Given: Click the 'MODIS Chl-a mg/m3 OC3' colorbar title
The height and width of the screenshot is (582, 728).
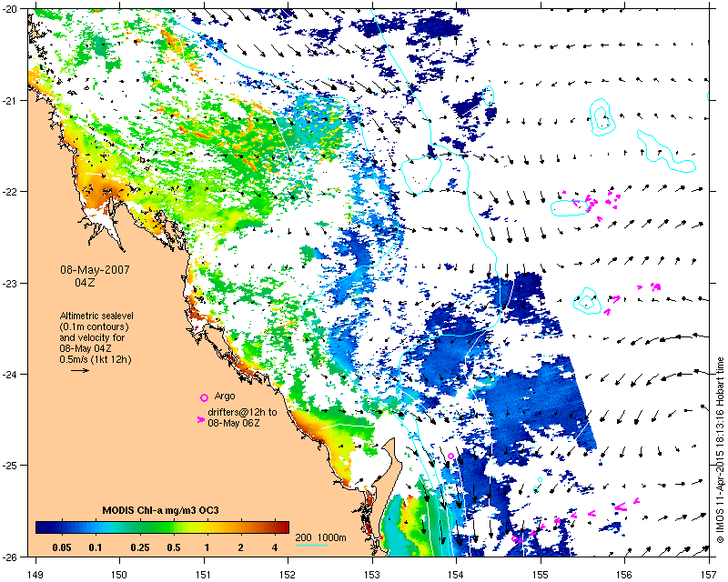Looking at the screenshot, I should tap(161, 510).
